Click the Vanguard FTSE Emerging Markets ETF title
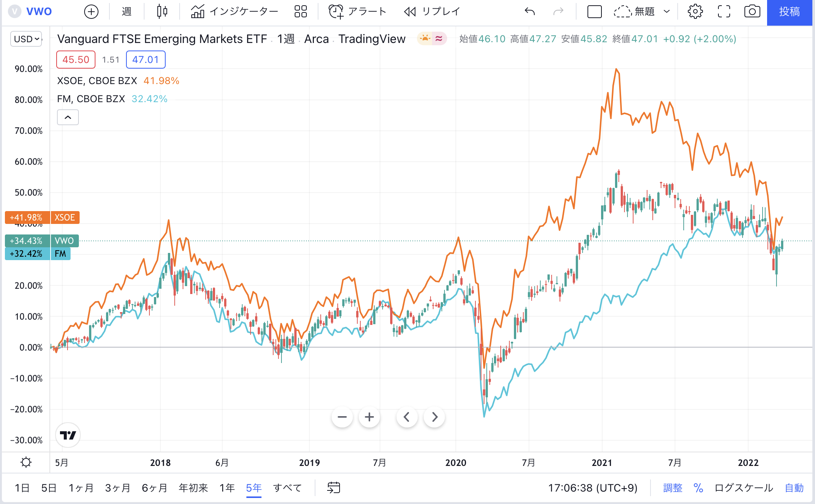 coord(162,39)
